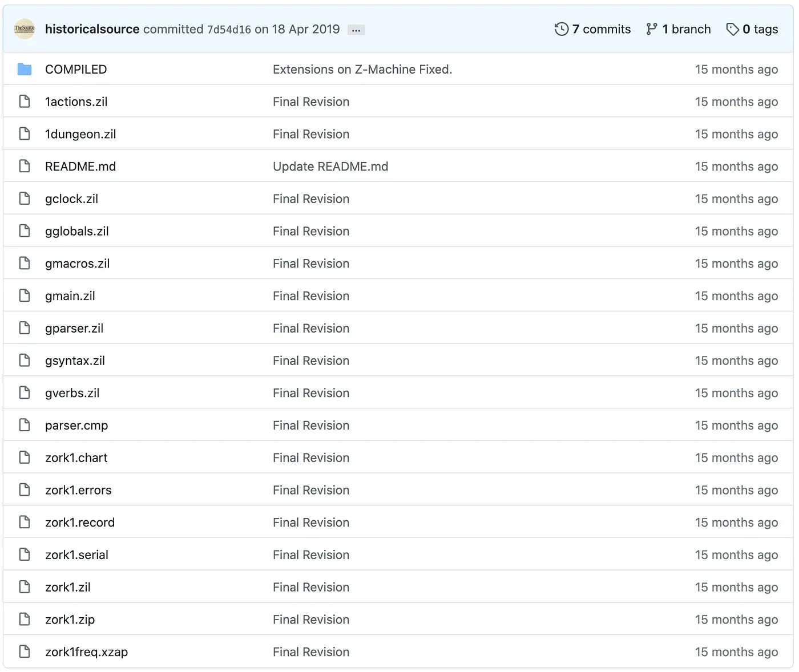
Task: Click the file icon beside zork1.chart
Action: (25, 457)
